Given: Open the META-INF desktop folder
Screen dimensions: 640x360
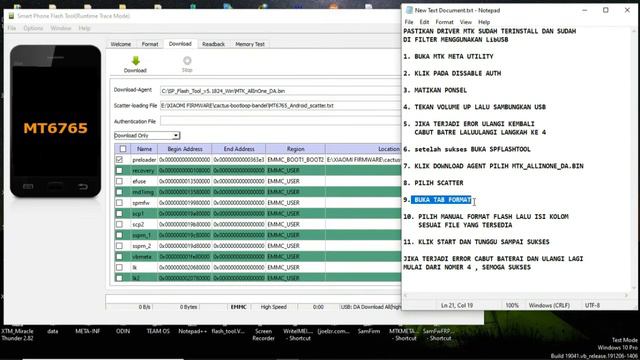Looking at the screenshot, I should click(87, 331).
